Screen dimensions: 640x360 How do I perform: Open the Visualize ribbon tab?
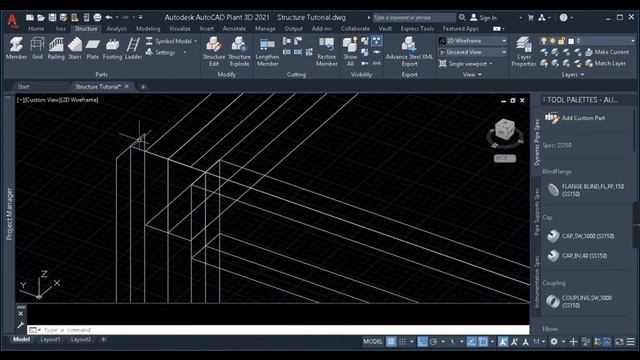point(180,29)
